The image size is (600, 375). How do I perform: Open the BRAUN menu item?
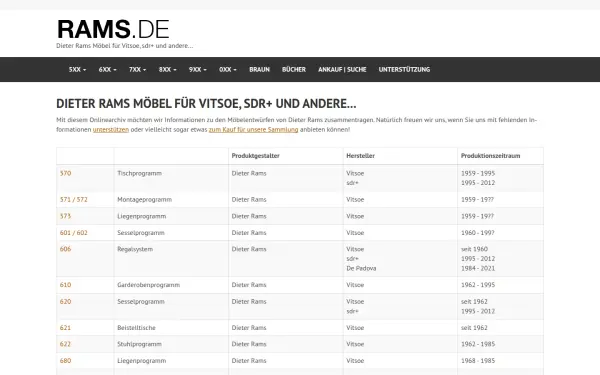(x=259, y=70)
